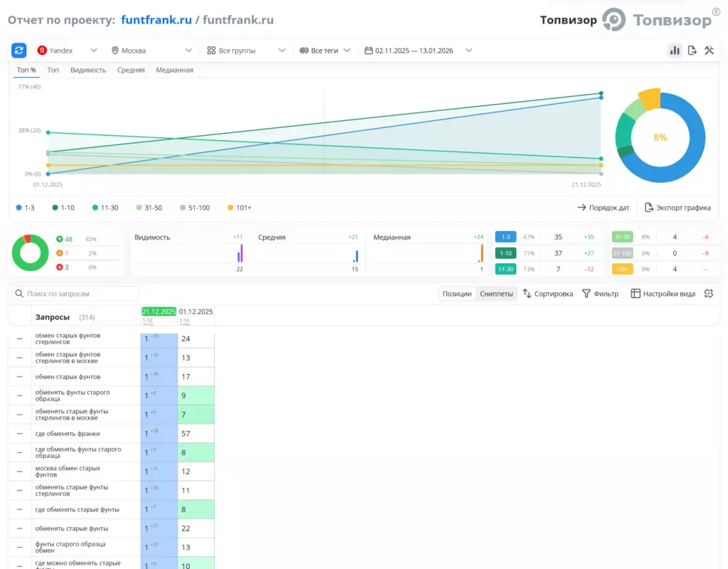Click the yellow 100+ badge in stats panel
The image size is (728, 569).
[622, 270]
